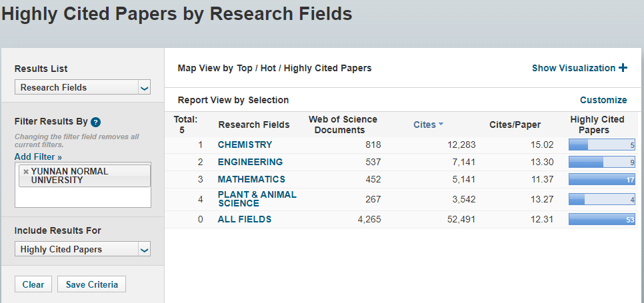Sort the table by Cites column
This screenshot has width=644, height=303.
click(424, 125)
